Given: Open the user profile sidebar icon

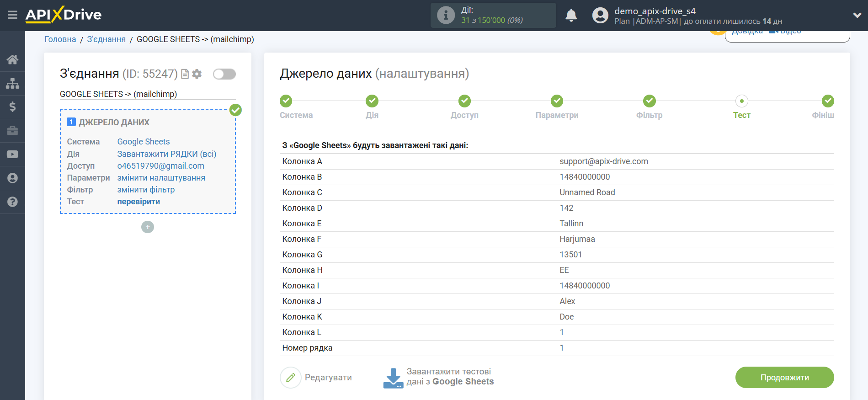Looking at the screenshot, I should click(12, 178).
